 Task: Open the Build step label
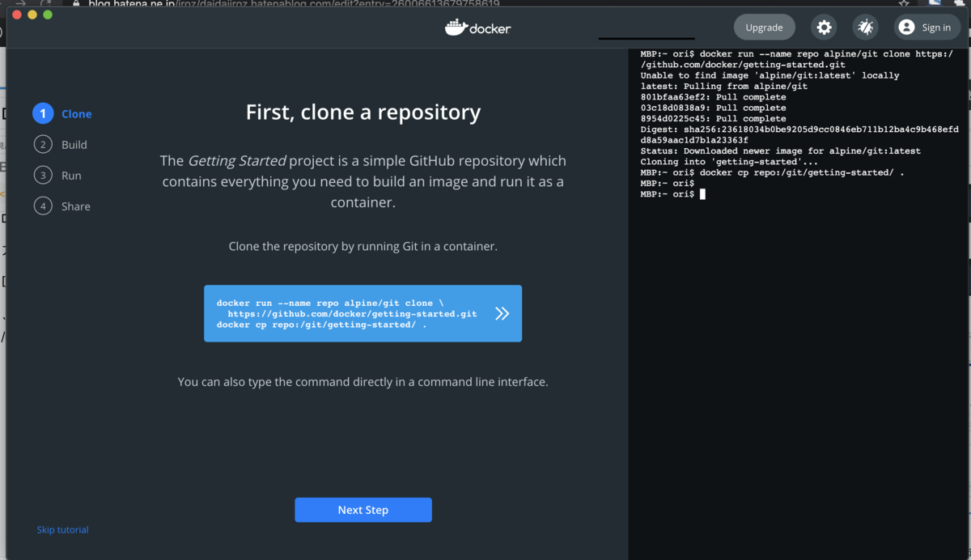pyautogui.click(x=74, y=145)
